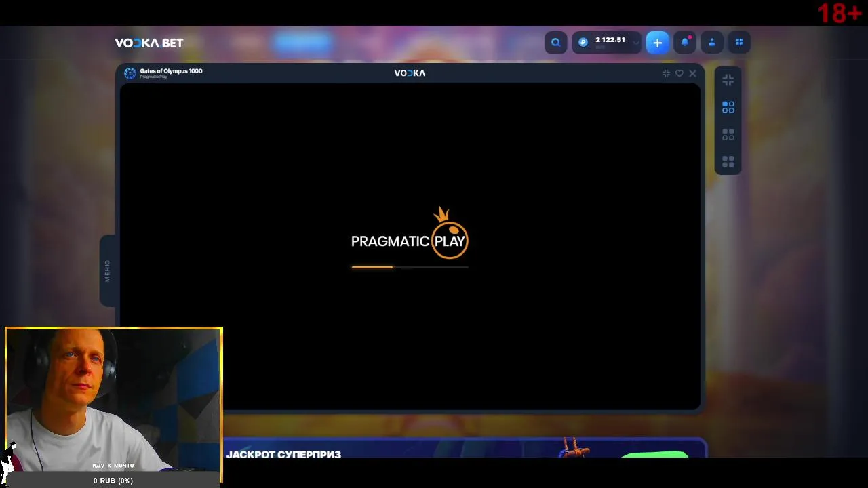Click the Pragmatic Play loading progress bar
Screen dimensions: 868x488
[410, 267]
